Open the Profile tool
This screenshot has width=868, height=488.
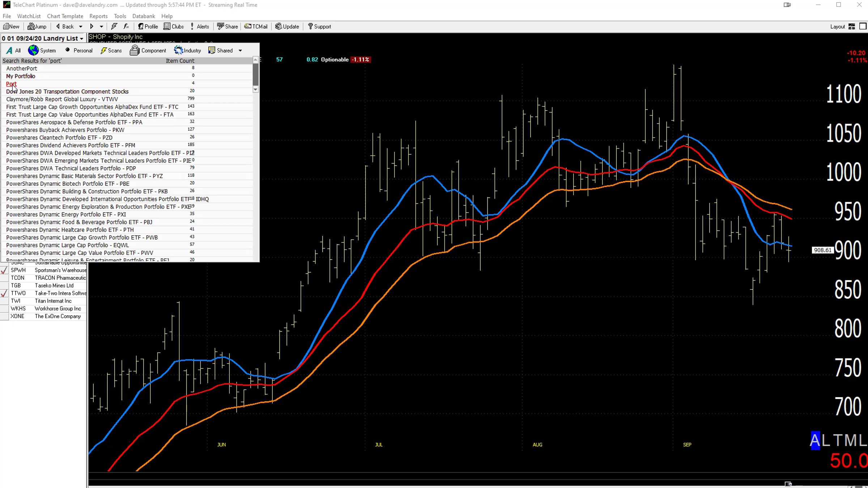click(148, 26)
